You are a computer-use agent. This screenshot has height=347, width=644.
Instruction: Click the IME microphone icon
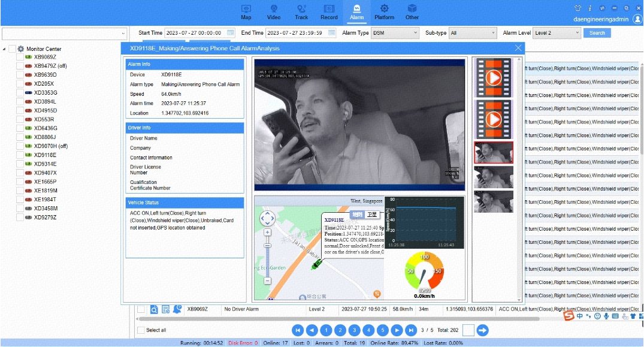coord(606,316)
